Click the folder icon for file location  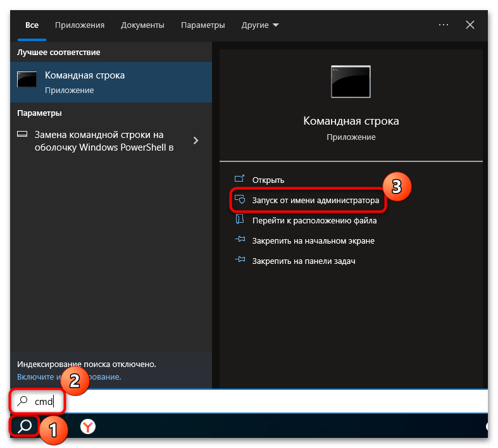tap(239, 220)
